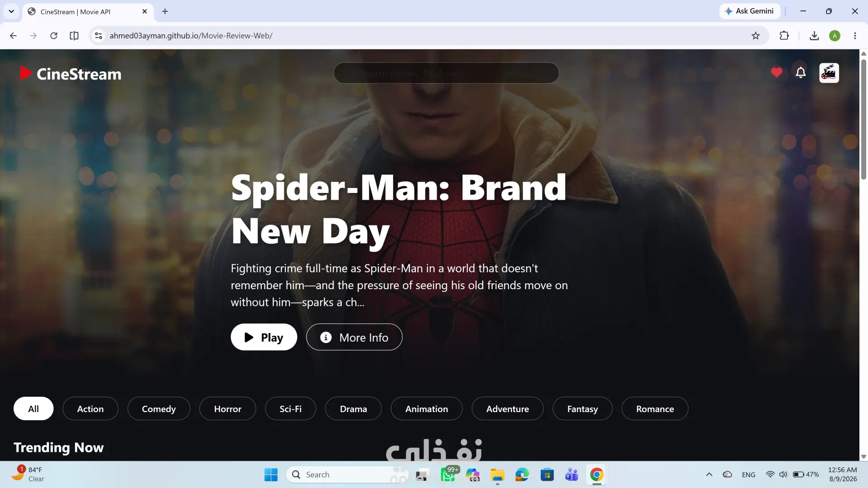Focus the CineStream movie search box

446,73
